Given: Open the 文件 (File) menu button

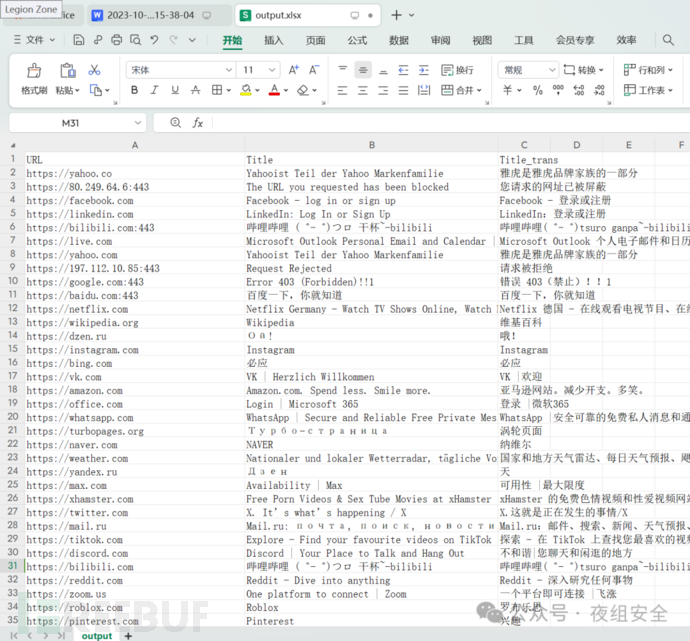Looking at the screenshot, I should 33,40.
